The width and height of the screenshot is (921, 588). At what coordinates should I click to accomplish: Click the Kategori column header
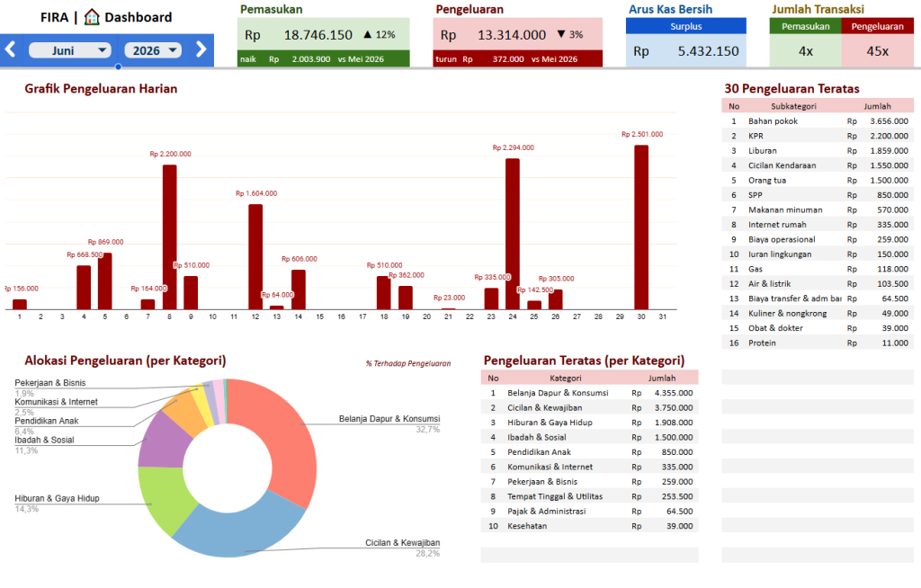point(565,379)
